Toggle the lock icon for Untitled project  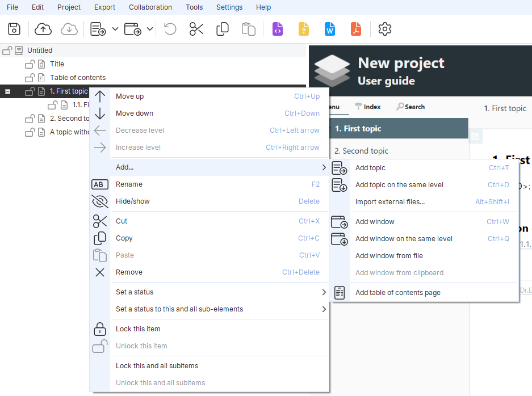point(7,50)
